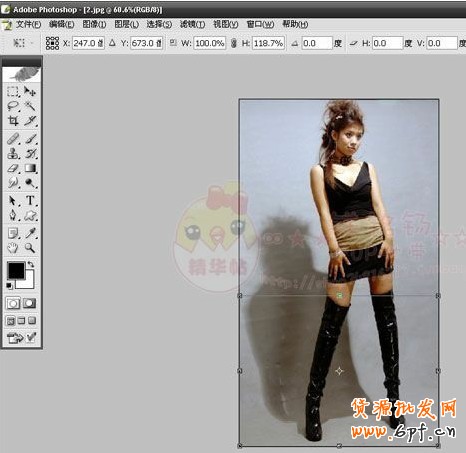Switch to Quick Mask mode
The height and width of the screenshot is (453, 466).
point(30,303)
